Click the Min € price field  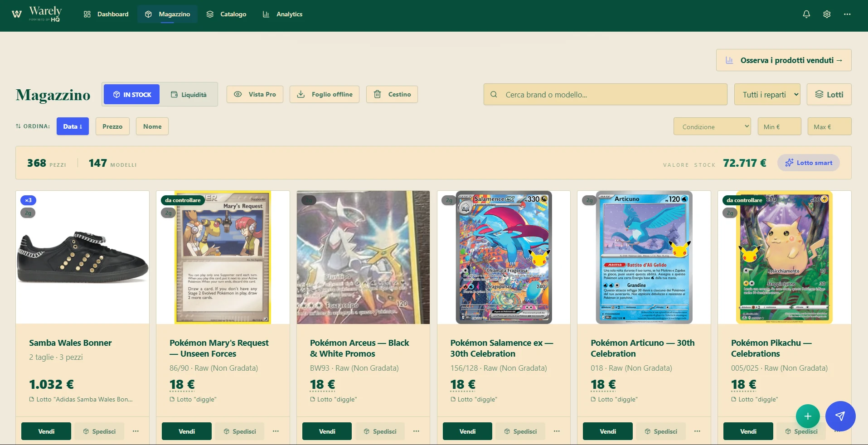click(x=780, y=126)
